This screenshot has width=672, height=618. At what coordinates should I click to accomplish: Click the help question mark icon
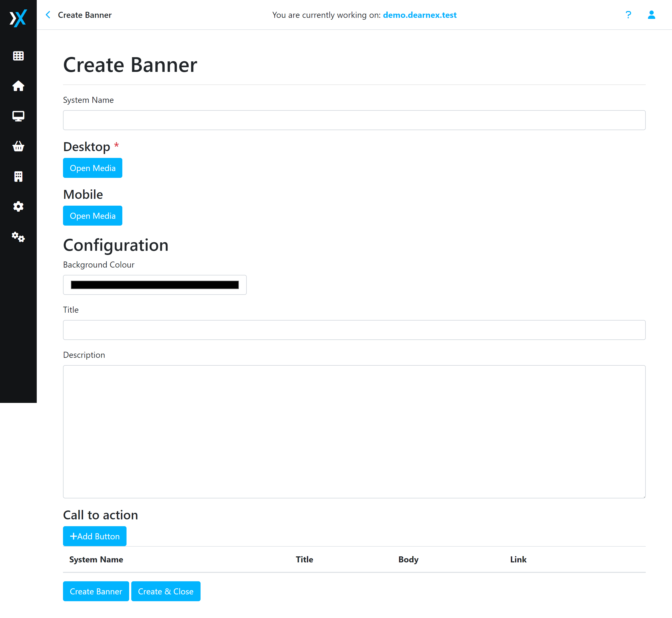[628, 15]
